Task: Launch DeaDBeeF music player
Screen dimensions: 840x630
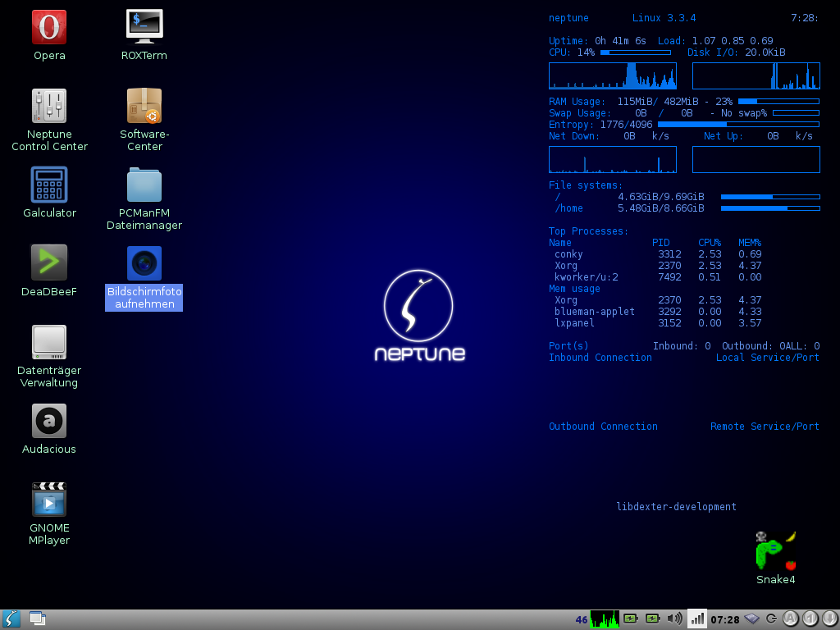Action: point(49,262)
